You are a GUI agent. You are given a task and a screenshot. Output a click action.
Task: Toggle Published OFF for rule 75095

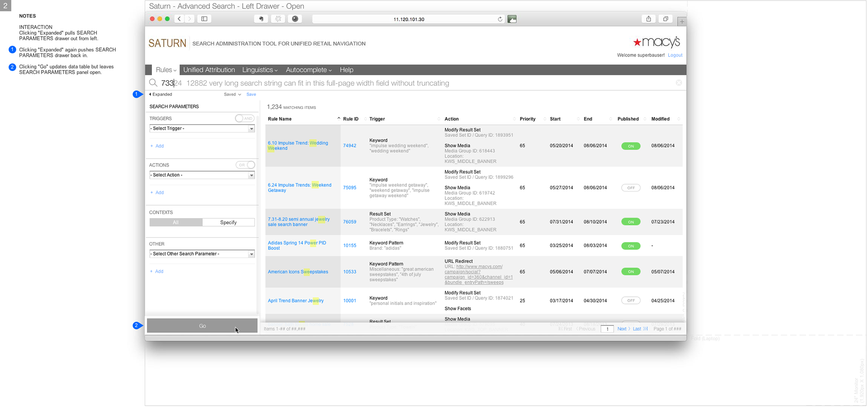631,188
